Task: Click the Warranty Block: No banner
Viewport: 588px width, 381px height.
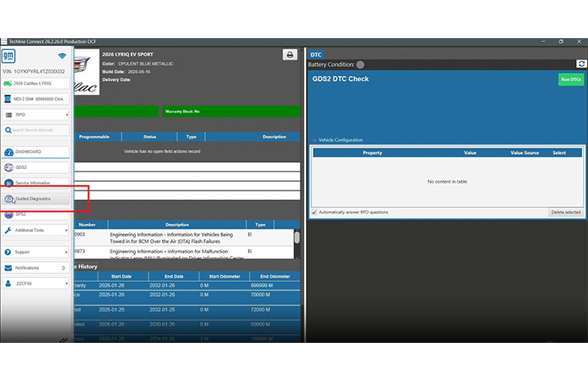Action: pyautogui.click(x=231, y=111)
